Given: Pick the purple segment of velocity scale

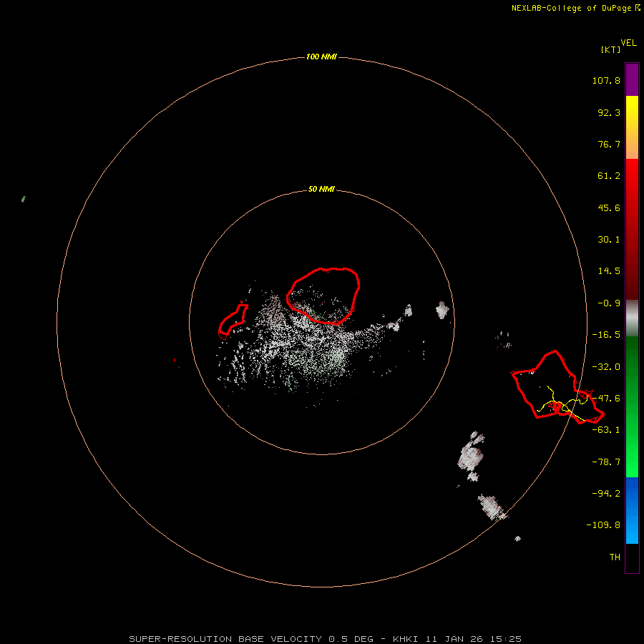Looking at the screenshot, I should 632,79.
